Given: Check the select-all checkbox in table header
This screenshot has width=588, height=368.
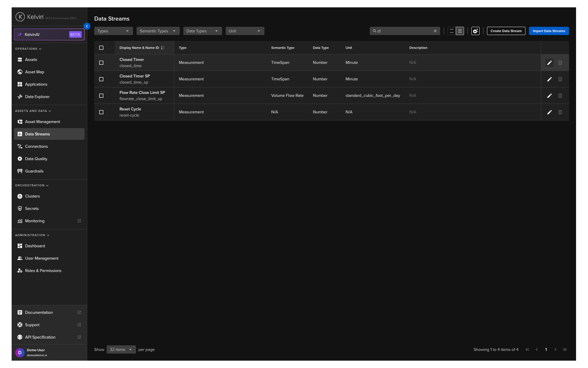Looking at the screenshot, I should [101, 48].
